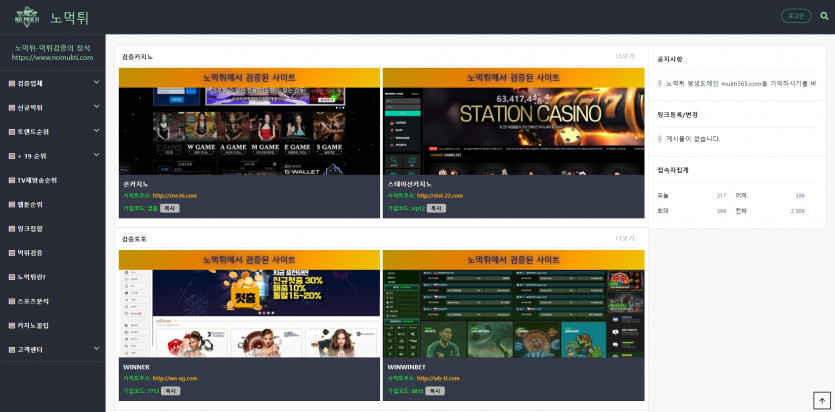835x412 pixels.
Task: Expand the 신규먹튀 sidebar chevron
Action: point(96,107)
